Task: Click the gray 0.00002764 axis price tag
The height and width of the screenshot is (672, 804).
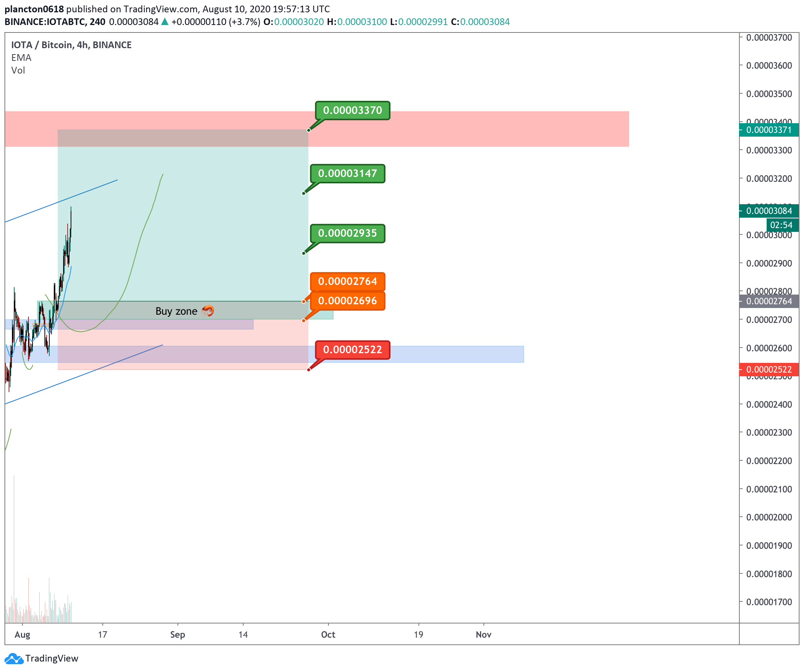Action: click(x=769, y=301)
